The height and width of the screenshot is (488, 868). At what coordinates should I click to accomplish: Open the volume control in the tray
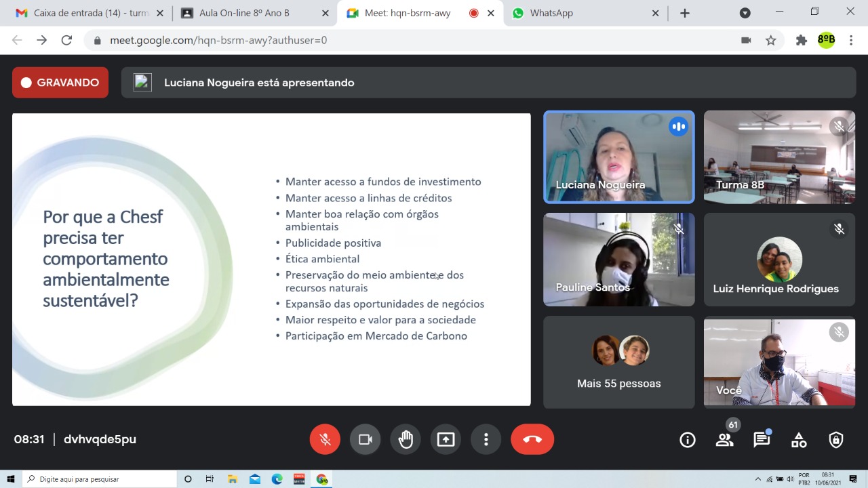pos(790,479)
